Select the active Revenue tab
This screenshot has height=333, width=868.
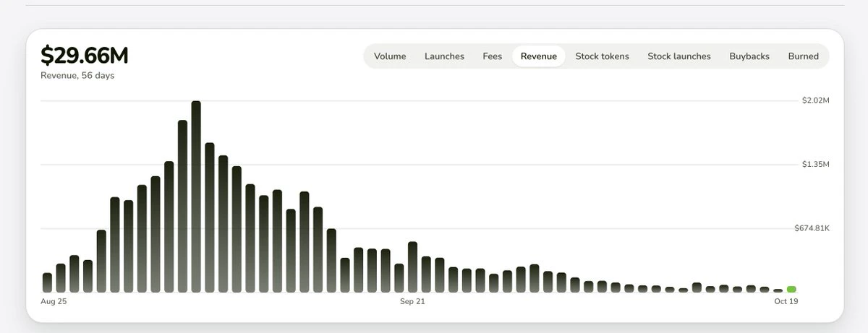[539, 56]
